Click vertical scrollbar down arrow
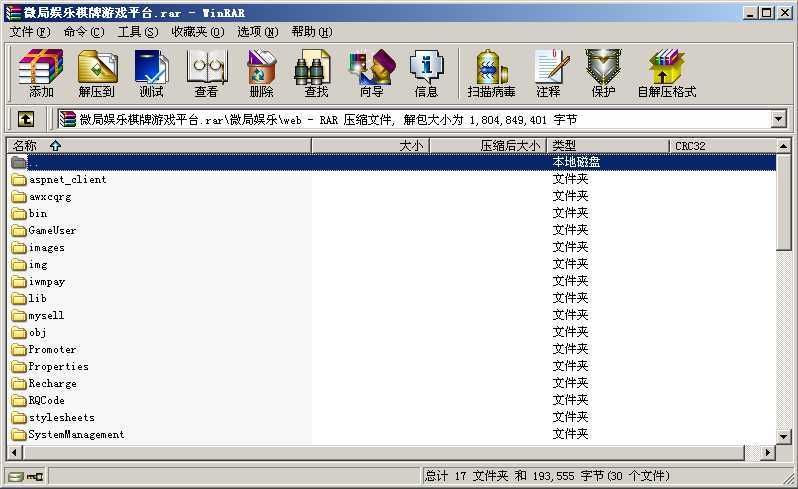This screenshot has height=489, width=798. [x=783, y=437]
